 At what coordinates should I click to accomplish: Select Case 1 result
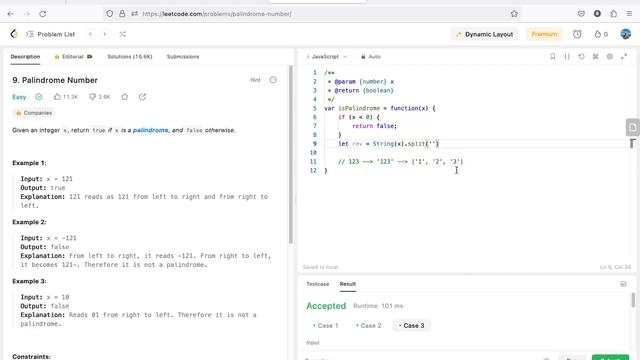click(x=326, y=326)
